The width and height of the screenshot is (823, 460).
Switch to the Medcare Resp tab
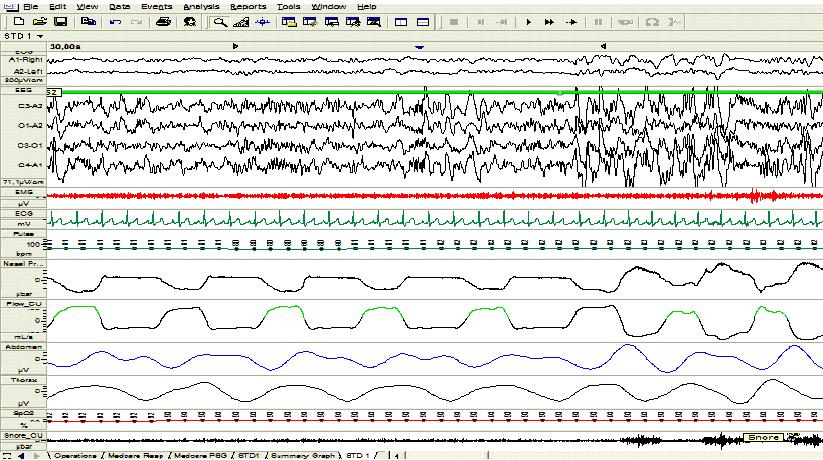135,456
